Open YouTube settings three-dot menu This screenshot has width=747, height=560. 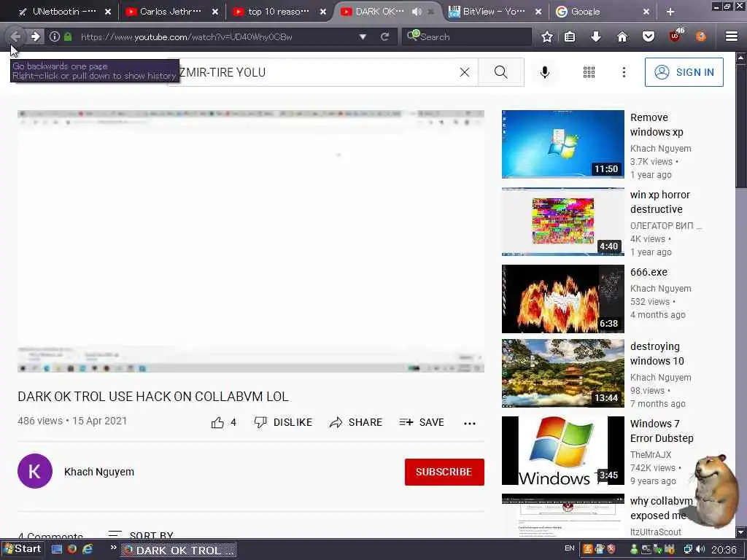click(624, 72)
